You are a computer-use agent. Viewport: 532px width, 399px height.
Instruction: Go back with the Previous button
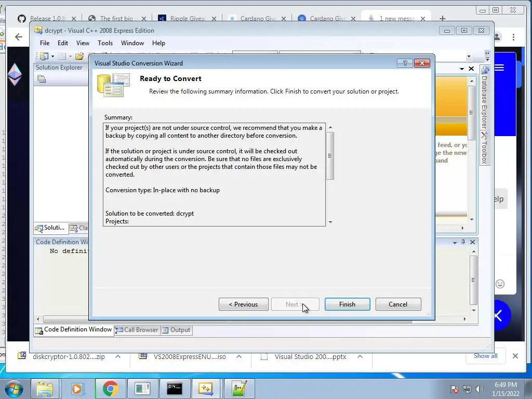click(243, 304)
